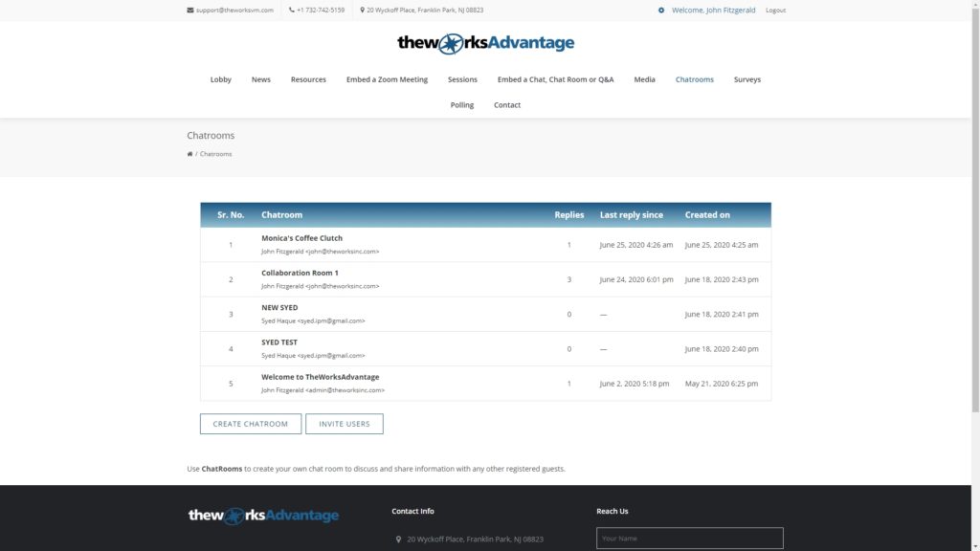The image size is (980, 551).
Task: Click June 18, 2020 2:40 pm cell
Action: [722, 349]
